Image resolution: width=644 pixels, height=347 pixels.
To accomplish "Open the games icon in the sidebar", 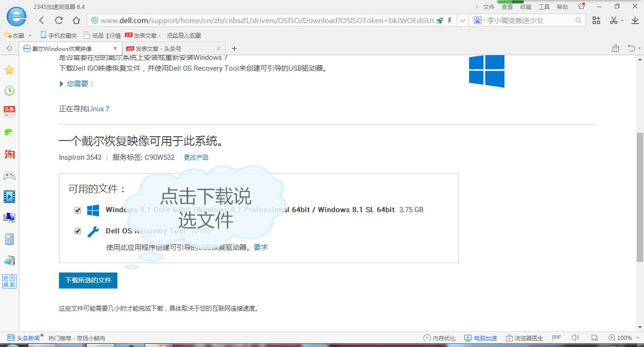I will pos(9,175).
